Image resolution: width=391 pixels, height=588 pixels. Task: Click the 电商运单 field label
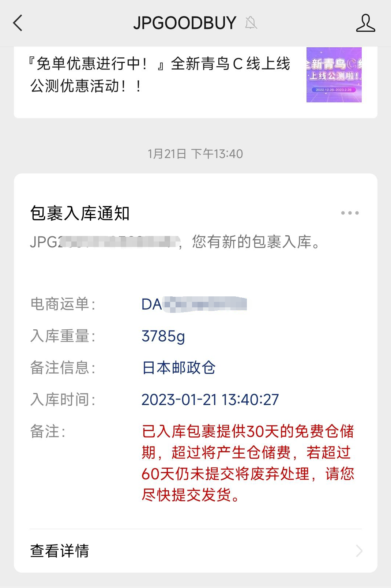point(63,304)
